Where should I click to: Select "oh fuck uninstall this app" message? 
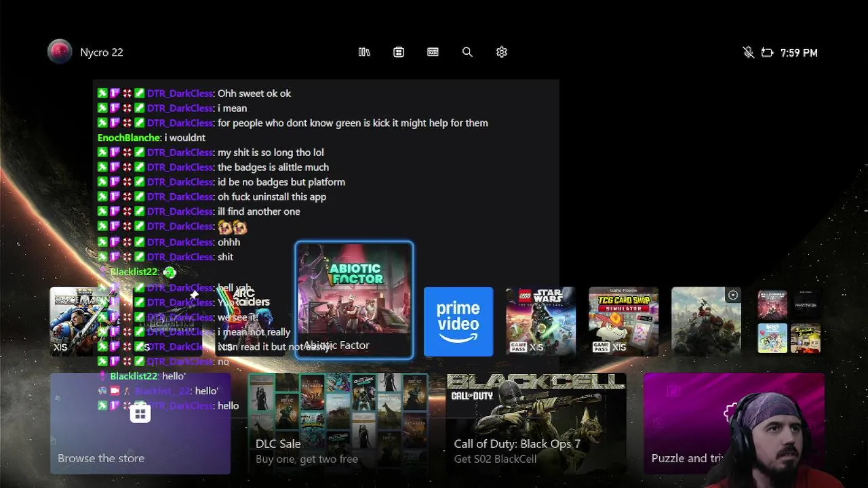[212, 197]
